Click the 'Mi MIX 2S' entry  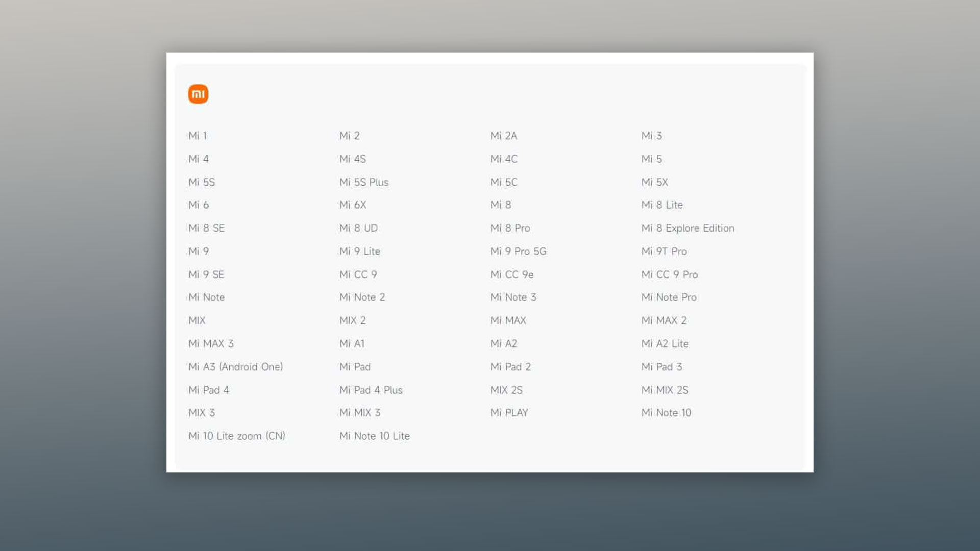665,390
